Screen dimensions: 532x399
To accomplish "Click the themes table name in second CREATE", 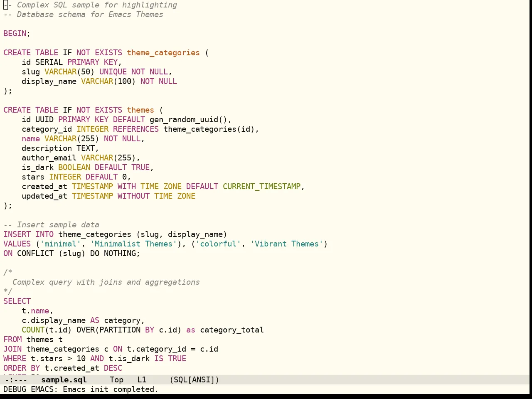I will pyautogui.click(x=140, y=110).
